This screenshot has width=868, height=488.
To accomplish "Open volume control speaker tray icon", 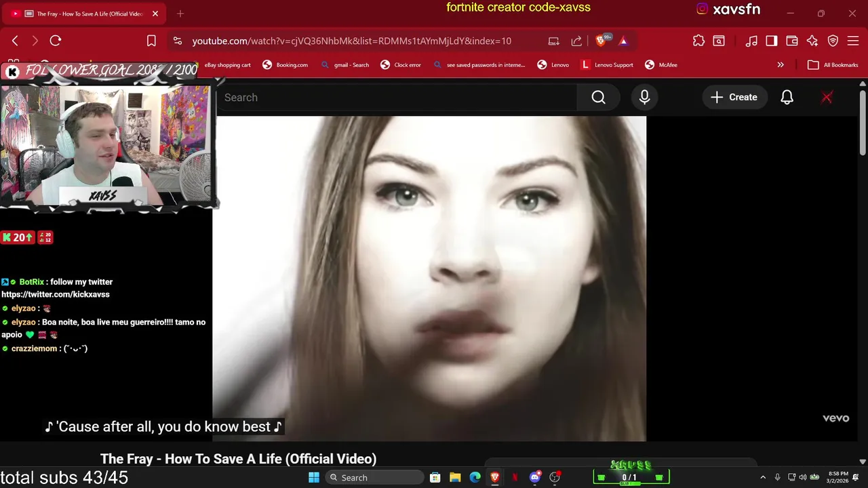I will tap(803, 478).
